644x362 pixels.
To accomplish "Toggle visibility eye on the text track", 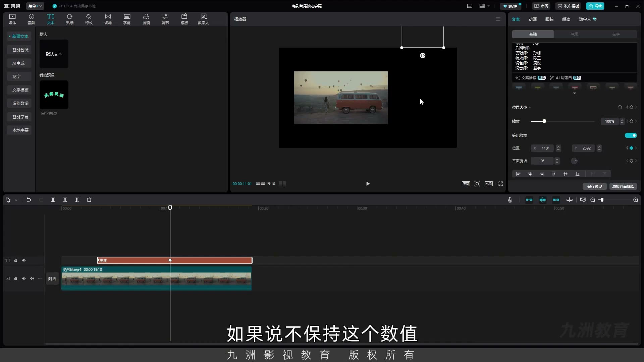I will [24, 260].
